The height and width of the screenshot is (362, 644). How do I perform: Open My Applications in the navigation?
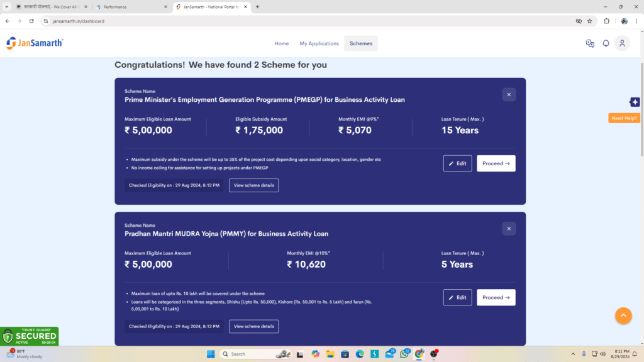319,43
